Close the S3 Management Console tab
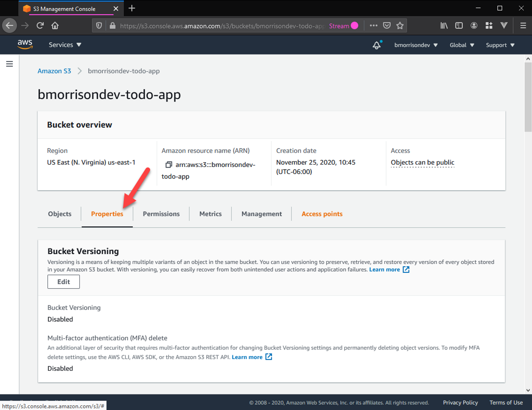 coord(116,9)
